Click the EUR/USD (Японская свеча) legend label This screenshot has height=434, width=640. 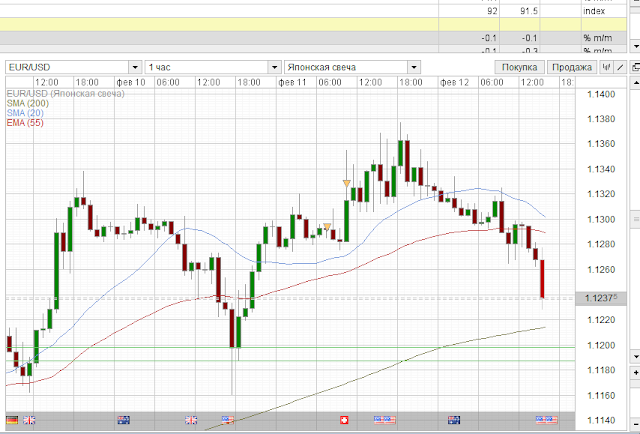pos(65,93)
